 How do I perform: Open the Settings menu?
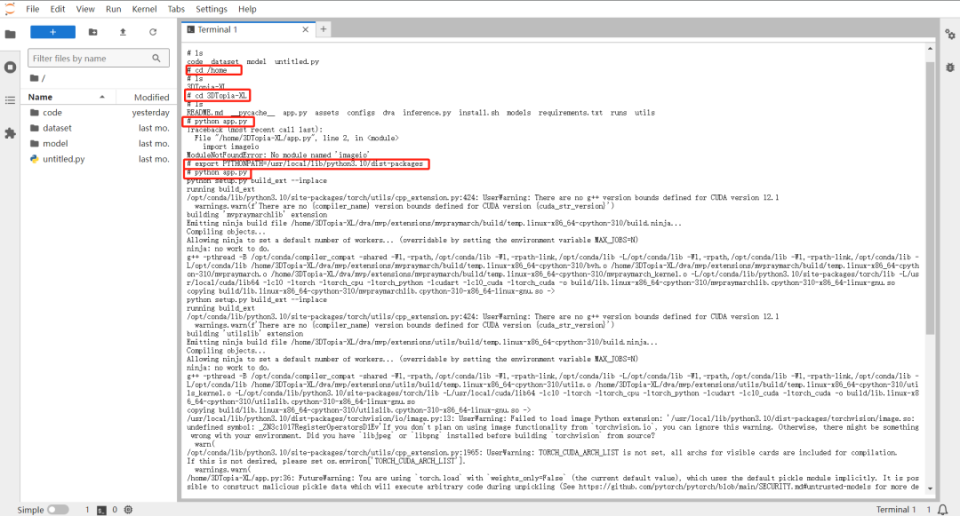(211, 9)
